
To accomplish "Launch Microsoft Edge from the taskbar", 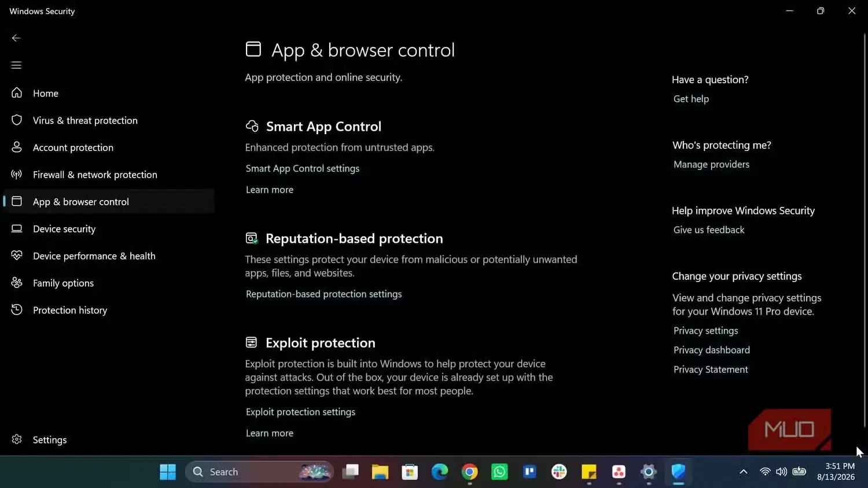I will 440,472.
